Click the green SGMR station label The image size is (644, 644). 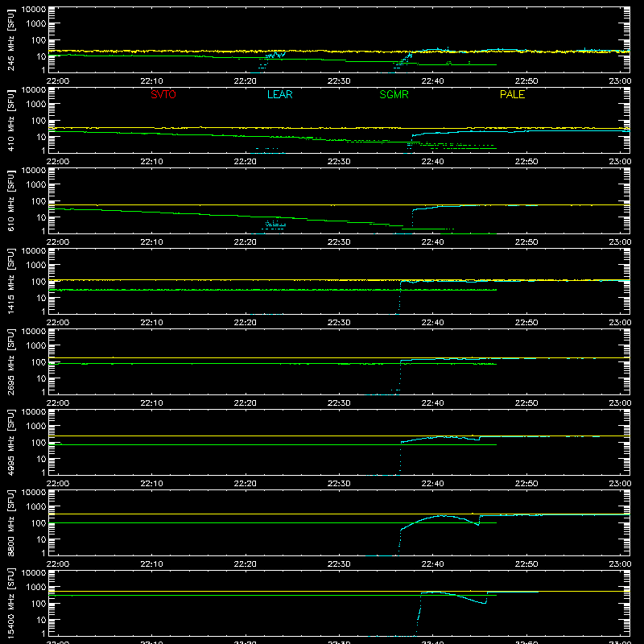click(x=394, y=94)
